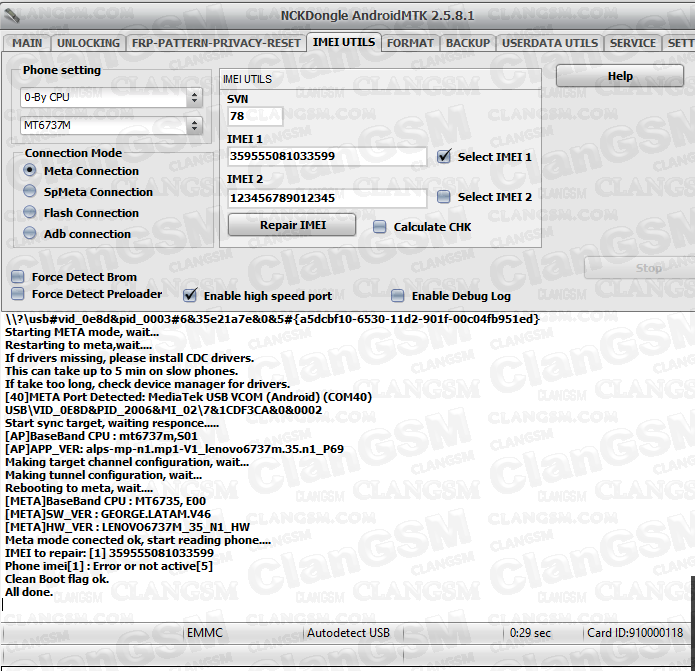695x671 pixels.
Task: Toggle Enable Debug Log checkbox
Action: click(x=398, y=296)
